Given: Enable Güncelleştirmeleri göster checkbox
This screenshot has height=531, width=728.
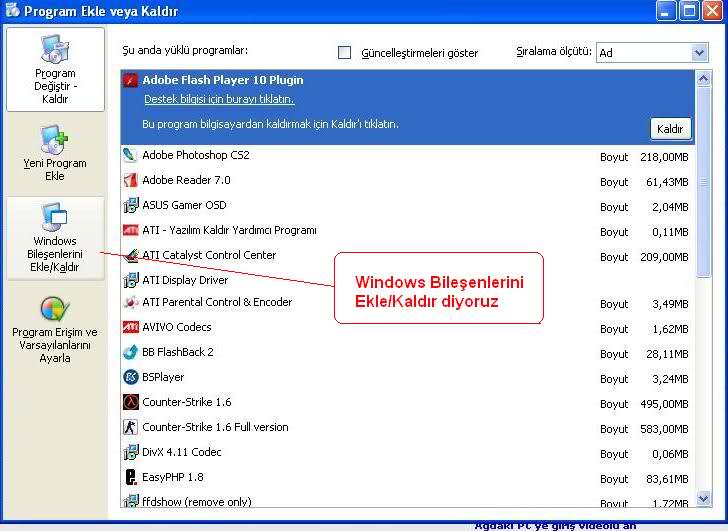Looking at the screenshot, I should (344, 52).
